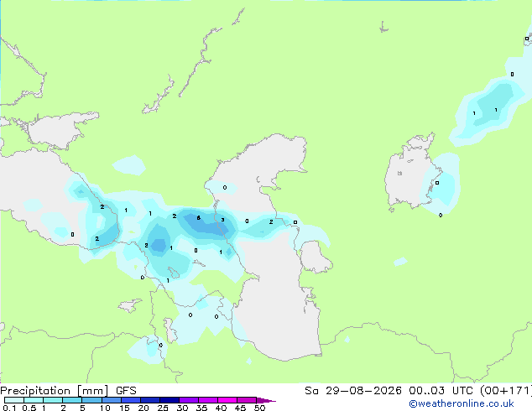The image size is (532, 411).
Task: Click the '15' legend scale label
Action: point(124,408)
